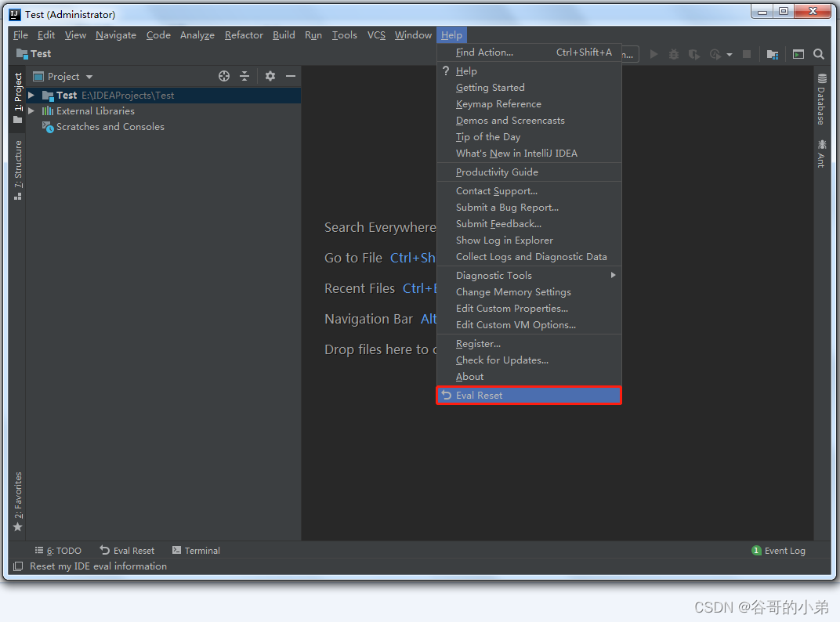Click the Search Everywhere magnifier icon
This screenshot has width=840, height=622.
819,54
